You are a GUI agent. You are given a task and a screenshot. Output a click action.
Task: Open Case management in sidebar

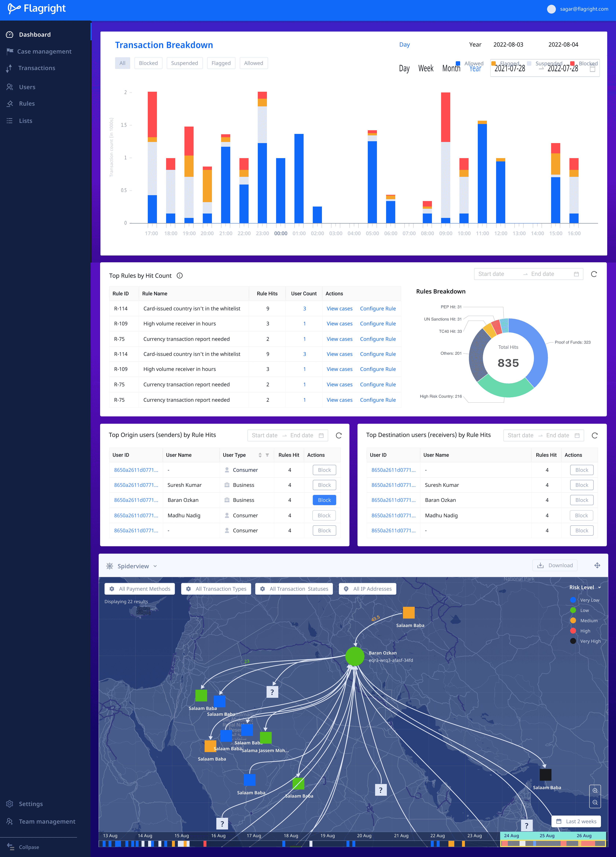44,51
